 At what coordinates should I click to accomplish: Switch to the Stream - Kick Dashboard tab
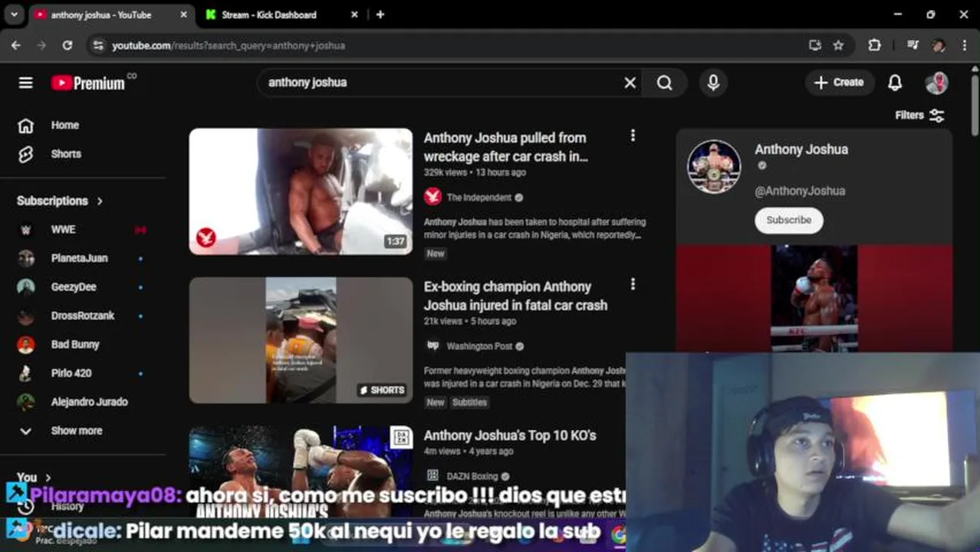point(268,15)
